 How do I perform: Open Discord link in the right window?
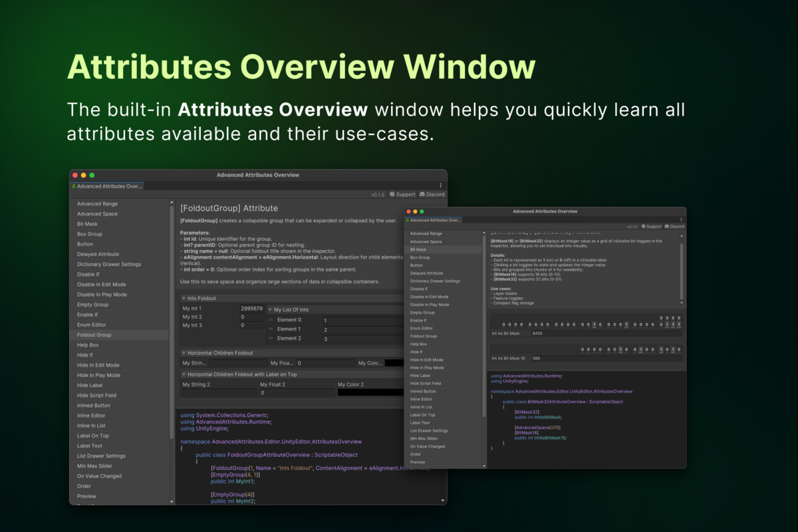coord(674,227)
